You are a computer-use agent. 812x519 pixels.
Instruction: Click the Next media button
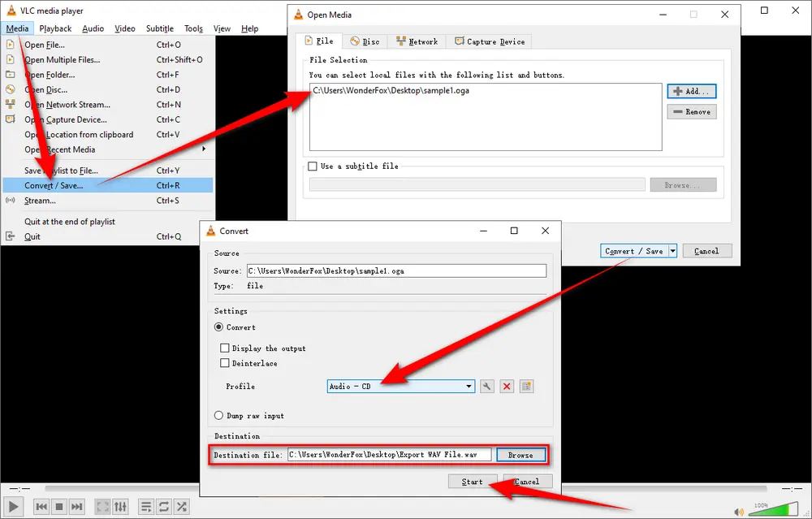coord(76,507)
